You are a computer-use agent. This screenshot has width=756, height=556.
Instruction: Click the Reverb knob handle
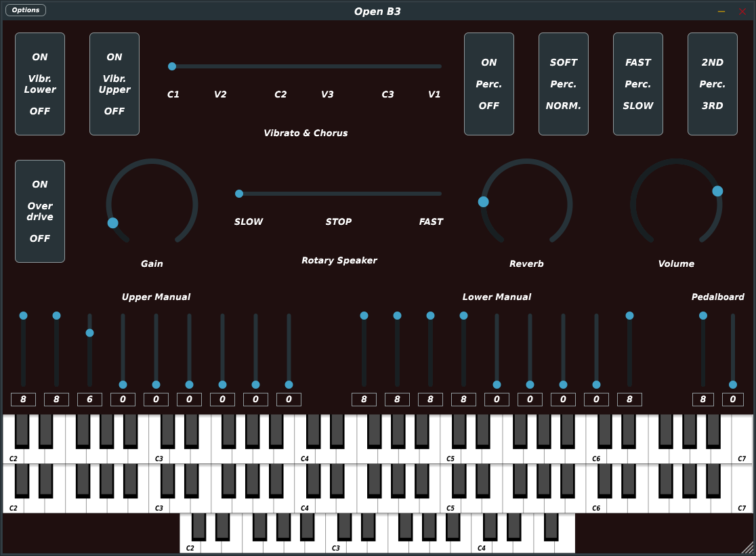click(484, 202)
